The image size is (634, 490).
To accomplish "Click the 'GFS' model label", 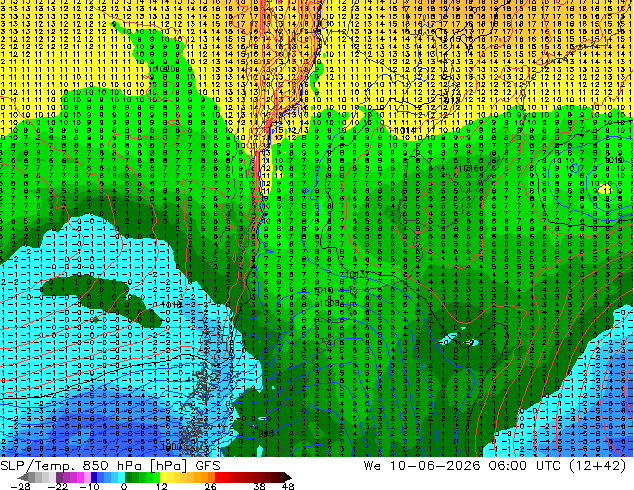I will (x=208, y=466).
